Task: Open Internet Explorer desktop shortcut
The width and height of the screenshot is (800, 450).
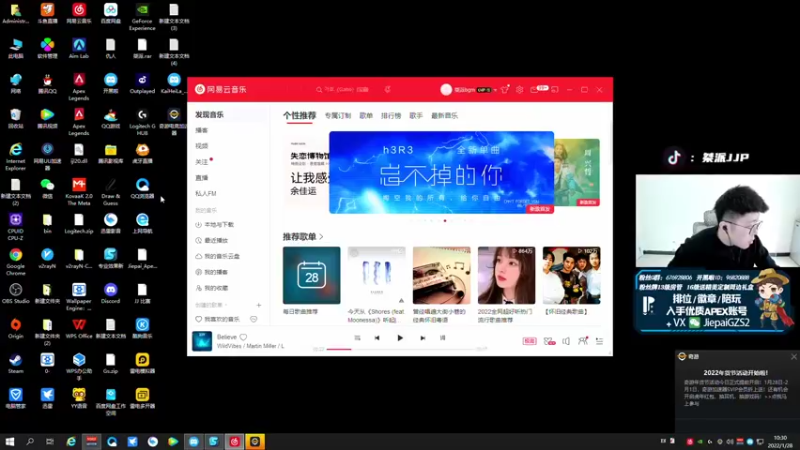Action: (15, 157)
